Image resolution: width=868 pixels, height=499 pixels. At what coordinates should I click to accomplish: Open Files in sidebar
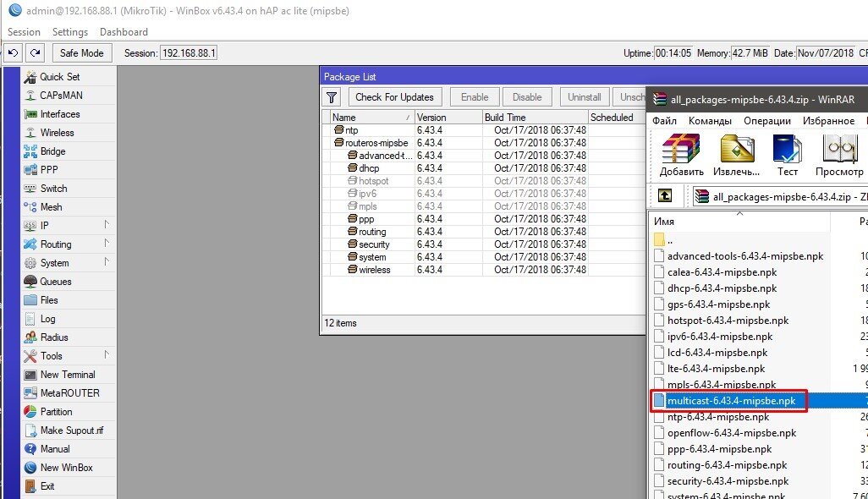[69, 300]
